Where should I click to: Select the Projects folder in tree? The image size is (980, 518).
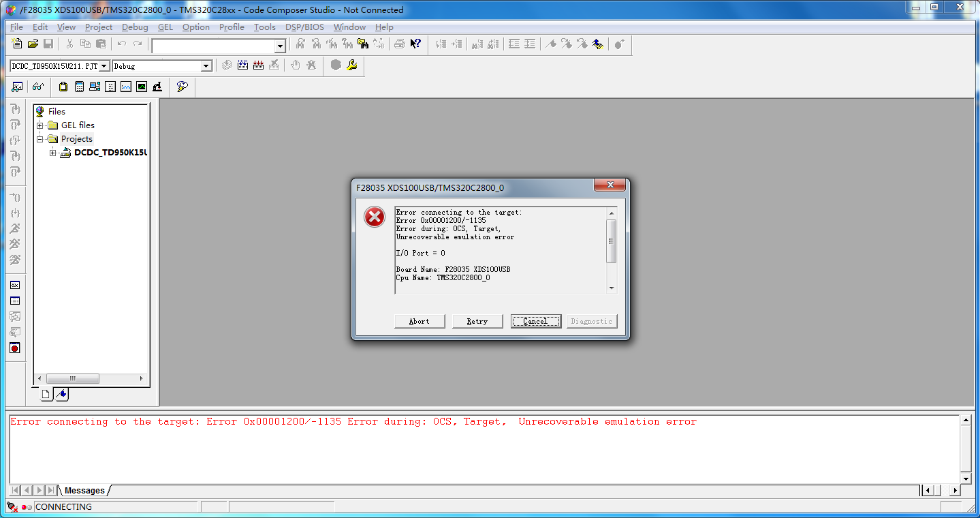tap(76, 139)
